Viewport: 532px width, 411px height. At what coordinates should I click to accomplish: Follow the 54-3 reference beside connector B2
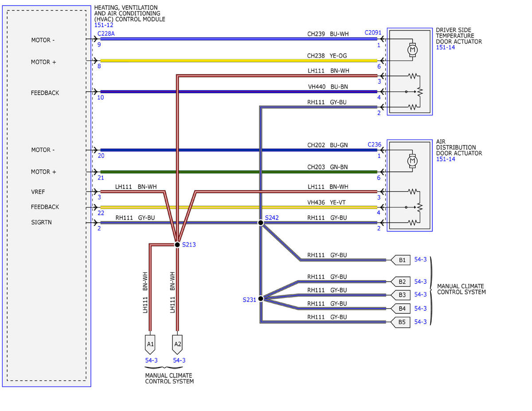pos(420,282)
